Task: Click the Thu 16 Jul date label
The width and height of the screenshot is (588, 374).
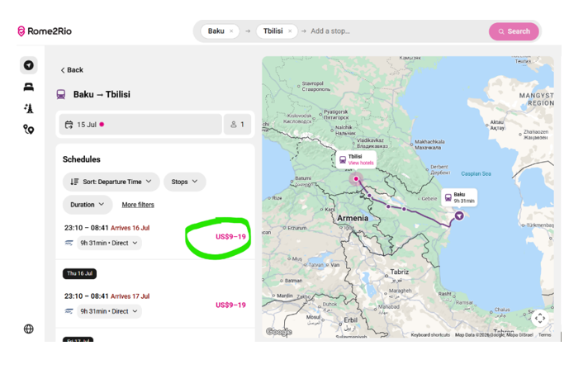Action: [79, 273]
